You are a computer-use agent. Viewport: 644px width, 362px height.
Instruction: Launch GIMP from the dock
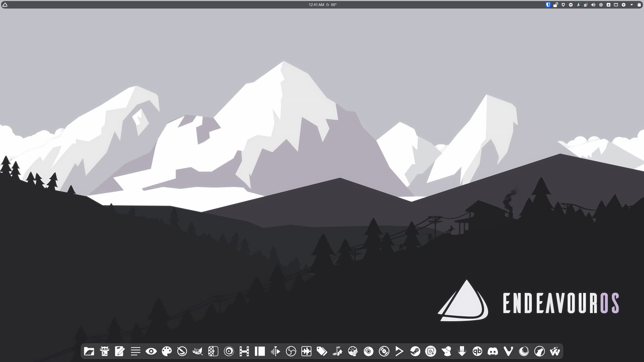click(x=198, y=351)
